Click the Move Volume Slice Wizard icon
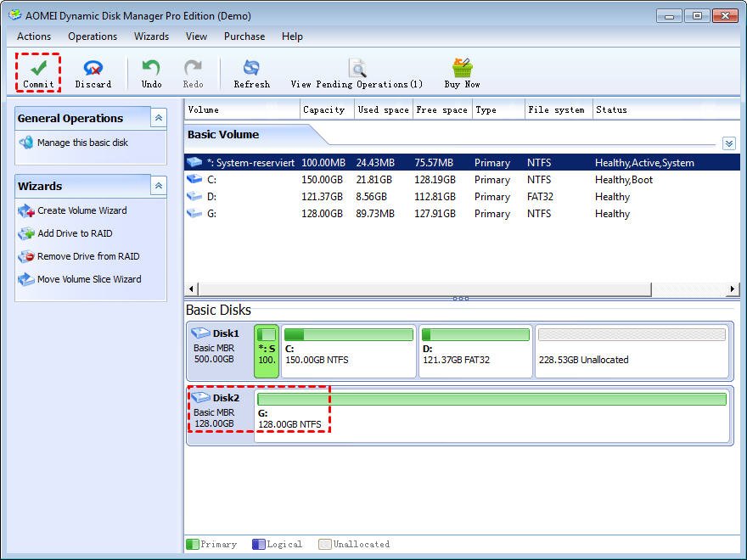 click(26, 279)
